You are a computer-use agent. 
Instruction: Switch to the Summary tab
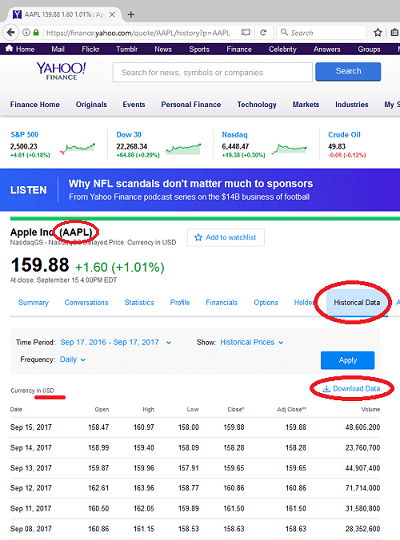(33, 302)
